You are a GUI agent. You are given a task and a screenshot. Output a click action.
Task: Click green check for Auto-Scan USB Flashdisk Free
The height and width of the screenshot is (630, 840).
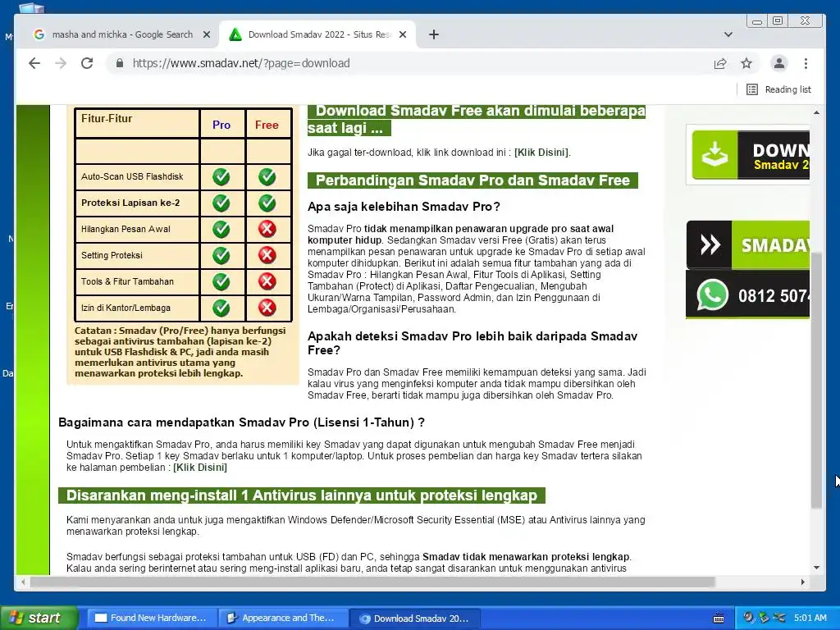pos(267,177)
